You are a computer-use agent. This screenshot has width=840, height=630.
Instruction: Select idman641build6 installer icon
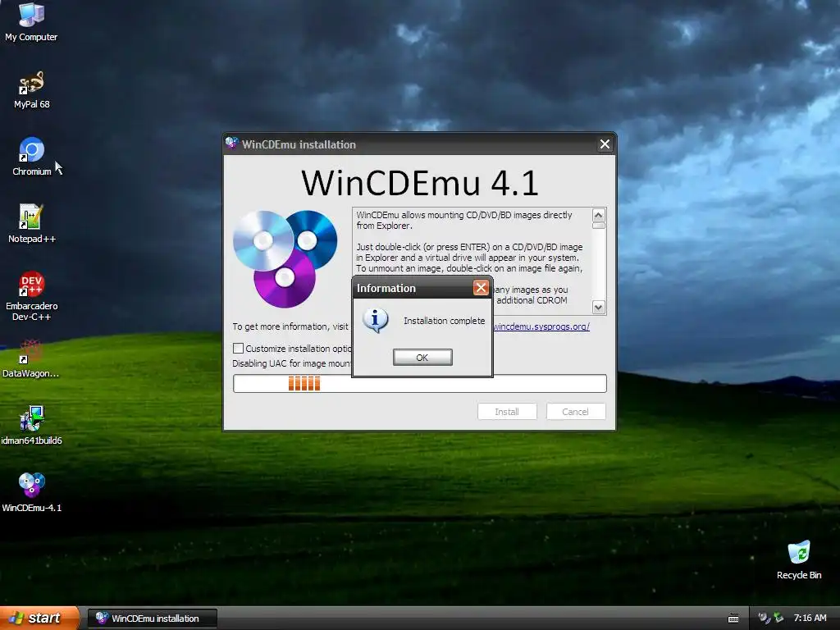click(x=31, y=426)
